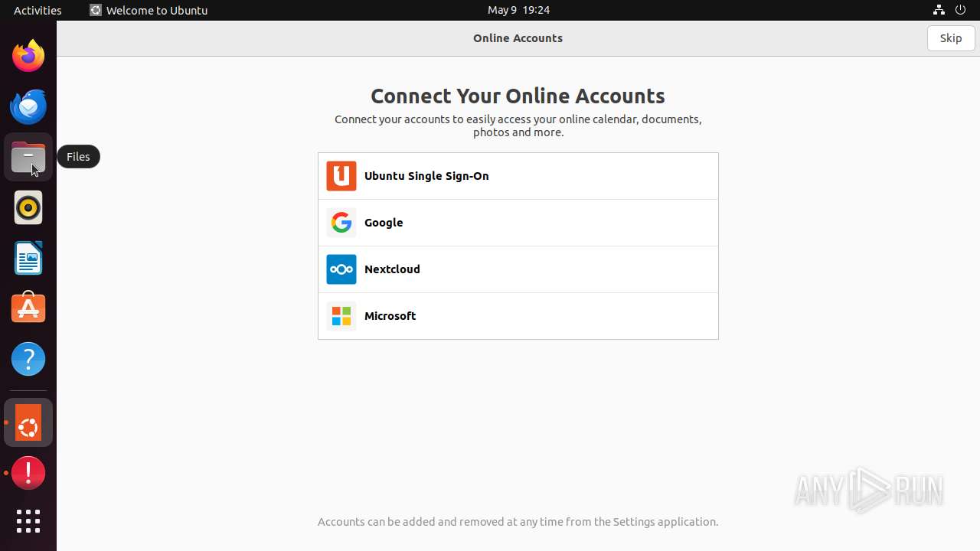Click the Microsoft logo icon
980x551 pixels.
click(341, 316)
